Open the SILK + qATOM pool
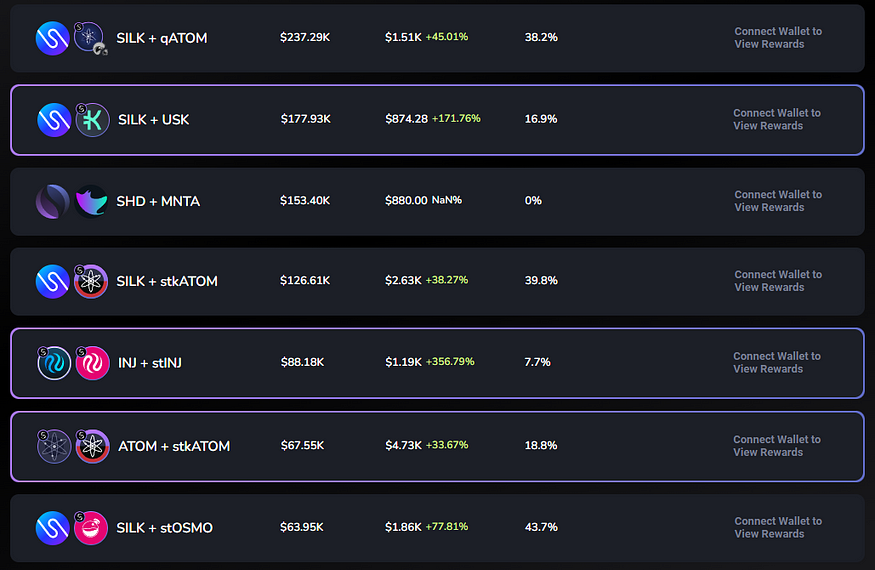The image size is (875, 570). coord(437,38)
